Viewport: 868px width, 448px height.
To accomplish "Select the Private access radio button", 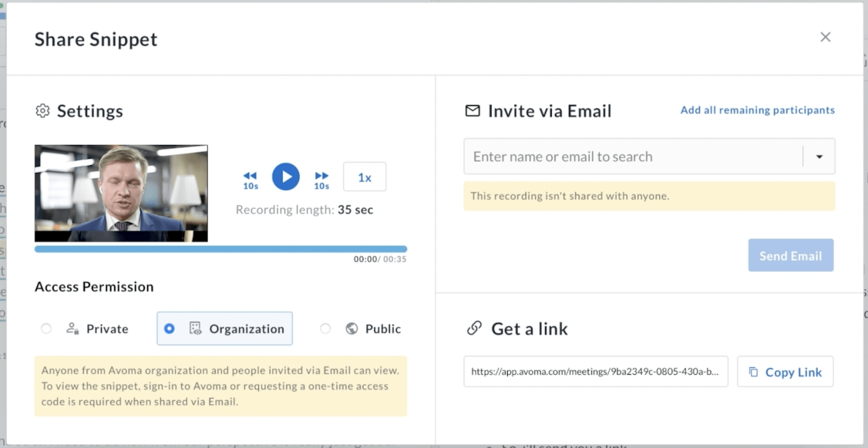I will pos(46,329).
